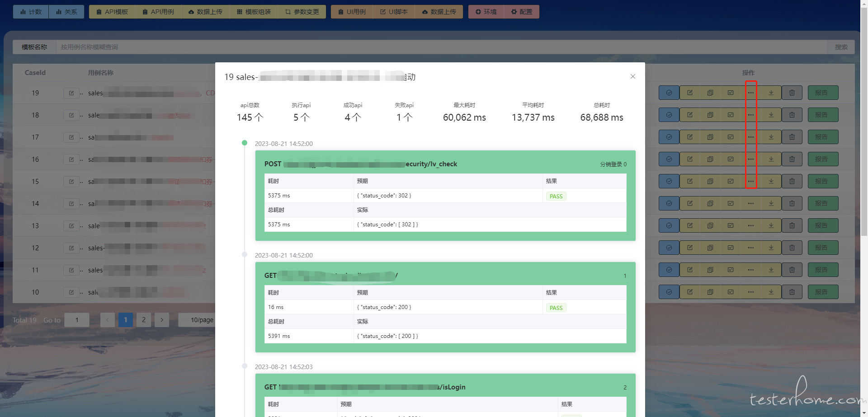Click the 搜索 search button

(x=841, y=47)
